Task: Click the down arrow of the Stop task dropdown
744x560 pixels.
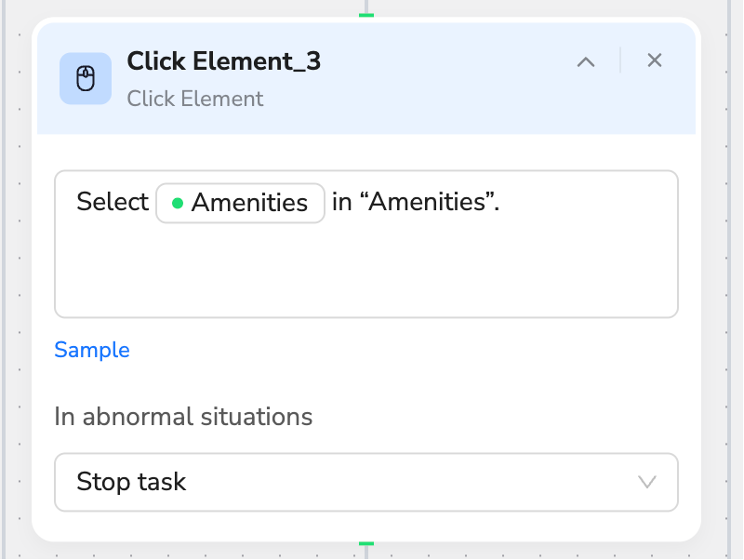Action: (646, 482)
